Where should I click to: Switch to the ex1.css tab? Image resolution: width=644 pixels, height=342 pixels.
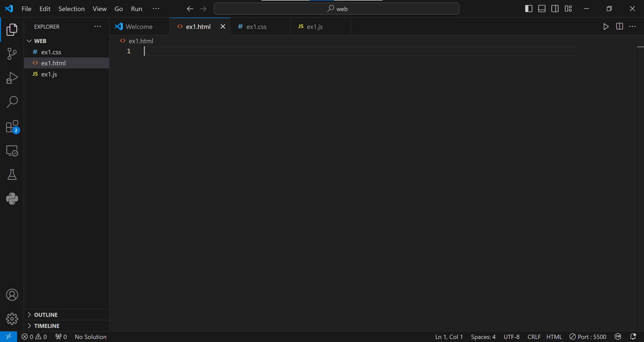click(256, 27)
